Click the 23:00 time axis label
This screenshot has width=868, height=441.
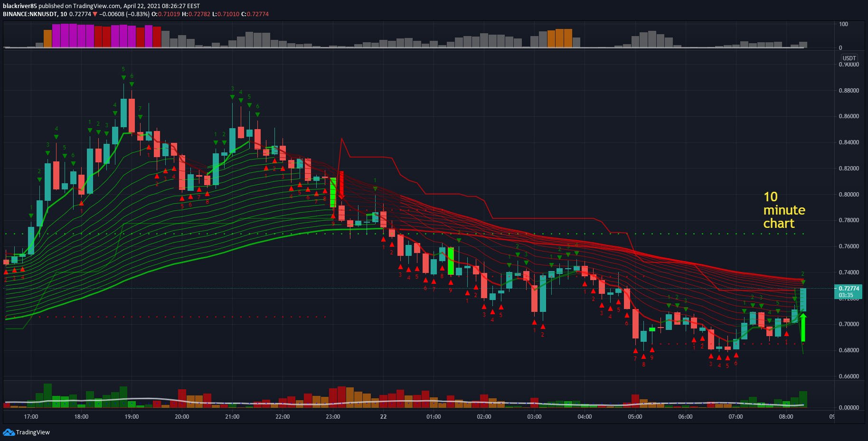333,417
